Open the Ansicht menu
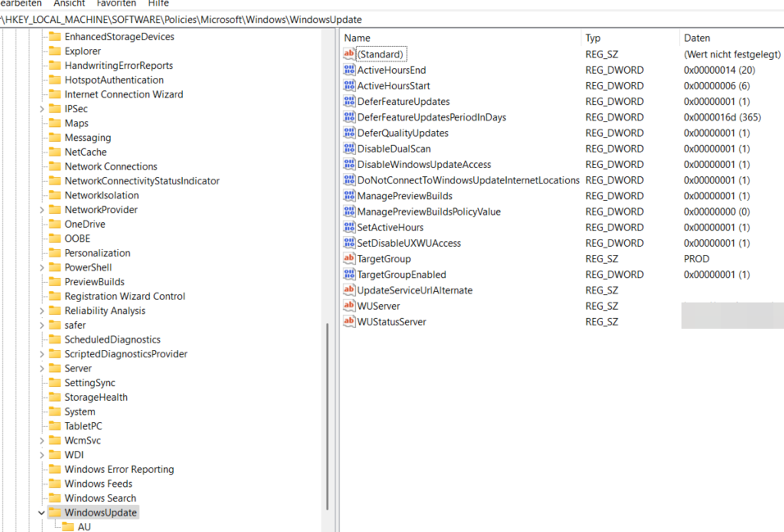This screenshot has height=532, width=784. (68, 3)
